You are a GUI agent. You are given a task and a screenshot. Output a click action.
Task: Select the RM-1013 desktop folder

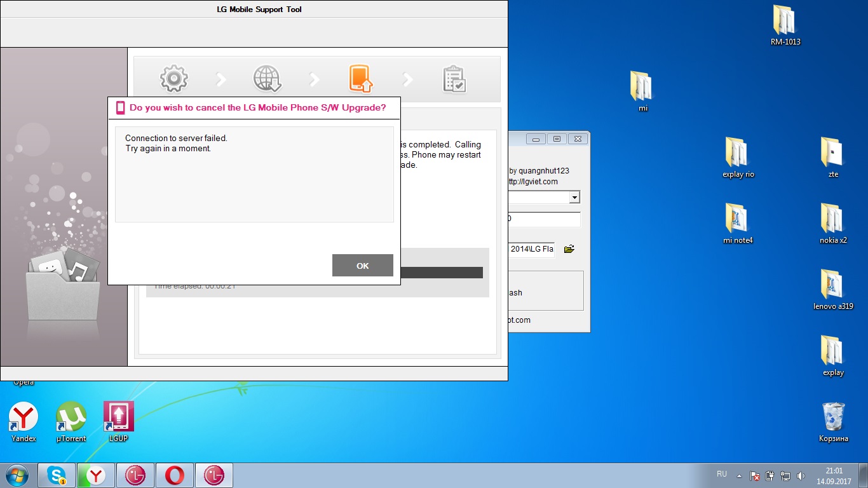(785, 25)
